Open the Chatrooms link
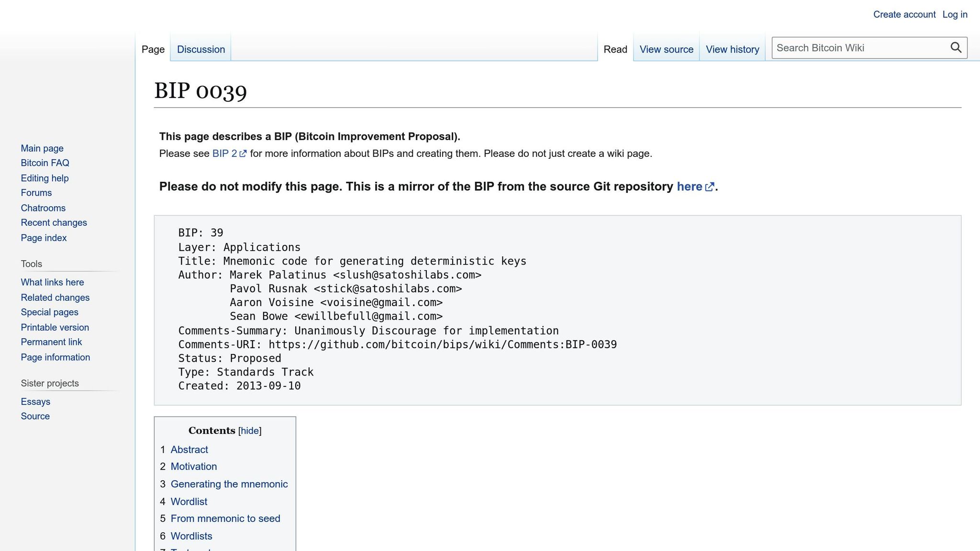This screenshot has width=980, height=551. pyautogui.click(x=43, y=208)
